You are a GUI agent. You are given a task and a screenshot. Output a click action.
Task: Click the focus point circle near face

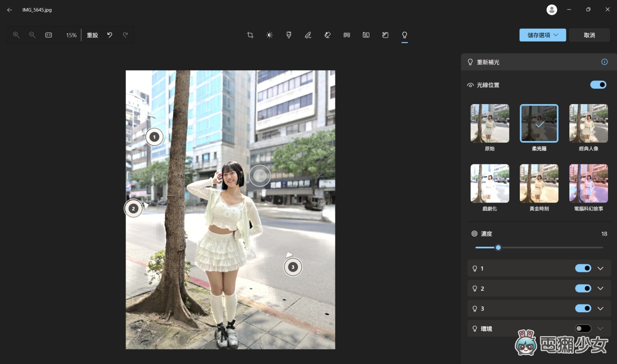[x=260, y=176]
